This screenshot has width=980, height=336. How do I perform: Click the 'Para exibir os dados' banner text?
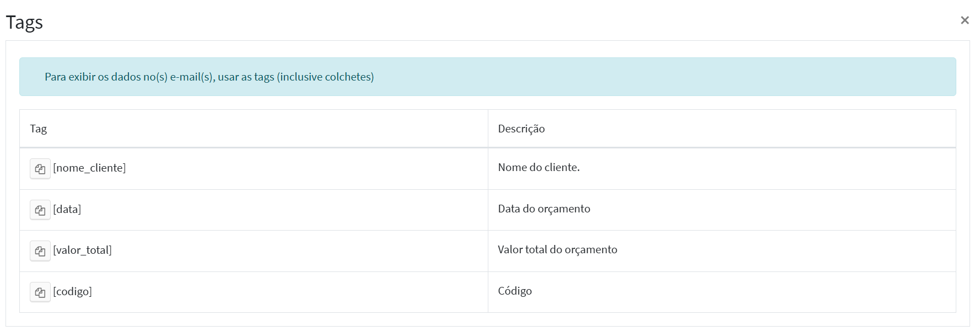pos(209,77)
